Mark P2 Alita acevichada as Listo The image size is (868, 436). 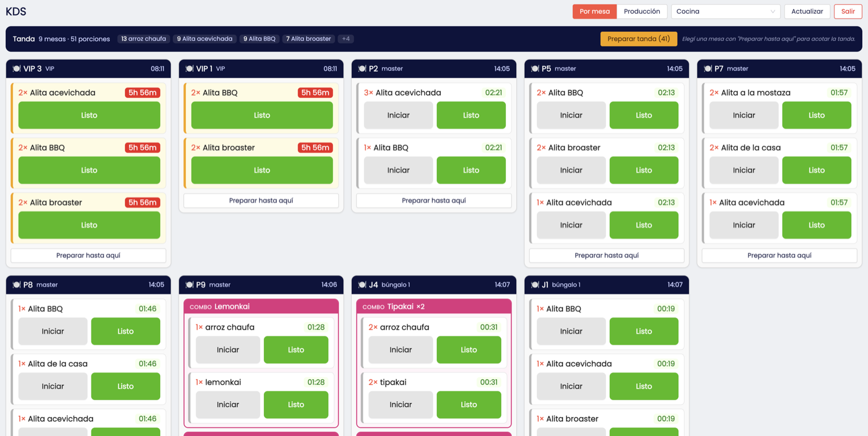click(471, 115)
